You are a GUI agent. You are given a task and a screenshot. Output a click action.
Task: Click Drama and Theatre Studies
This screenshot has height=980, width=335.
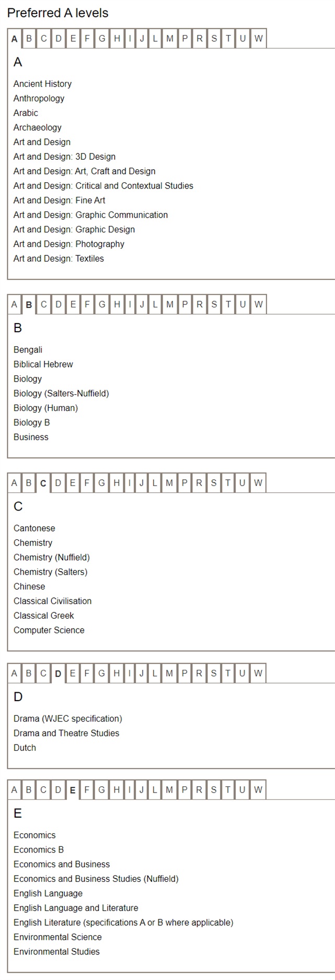coord(66,734)
